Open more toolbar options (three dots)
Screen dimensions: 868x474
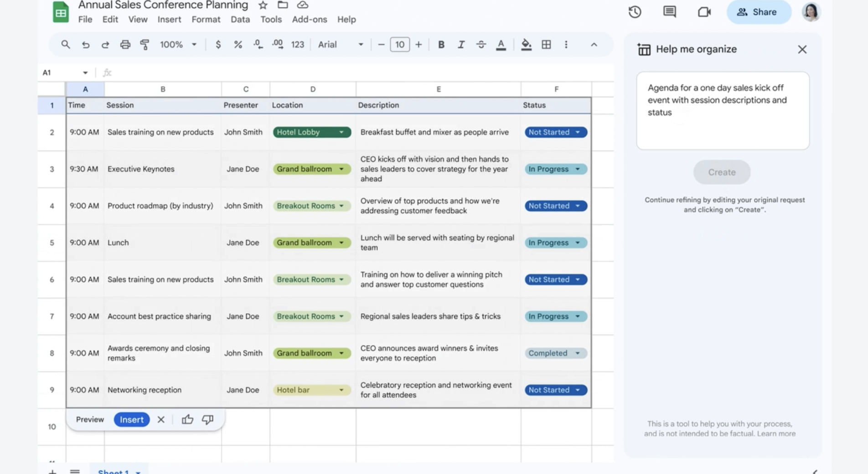tap(566, 44)
